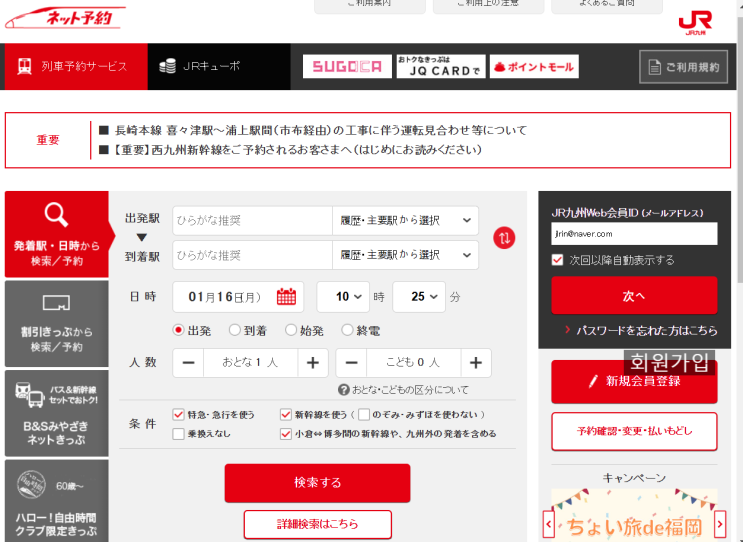Click the member ID email field
Screen dimensions: 743x542
point(634,234)
